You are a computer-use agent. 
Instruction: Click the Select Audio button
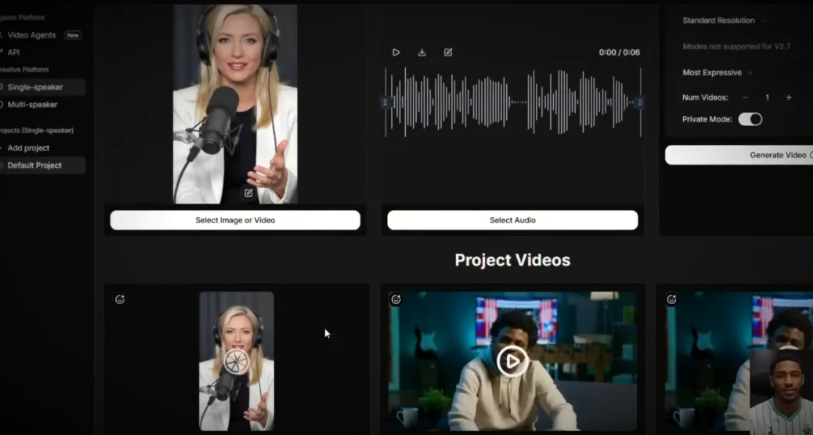[512, 220]
